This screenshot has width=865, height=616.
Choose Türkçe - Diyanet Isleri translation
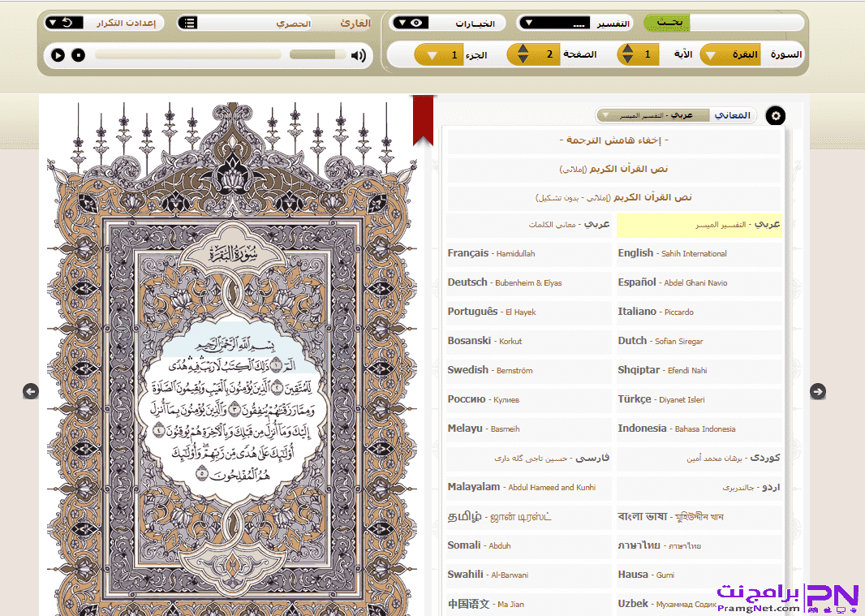pyautogui.click(x=699, y=400)
